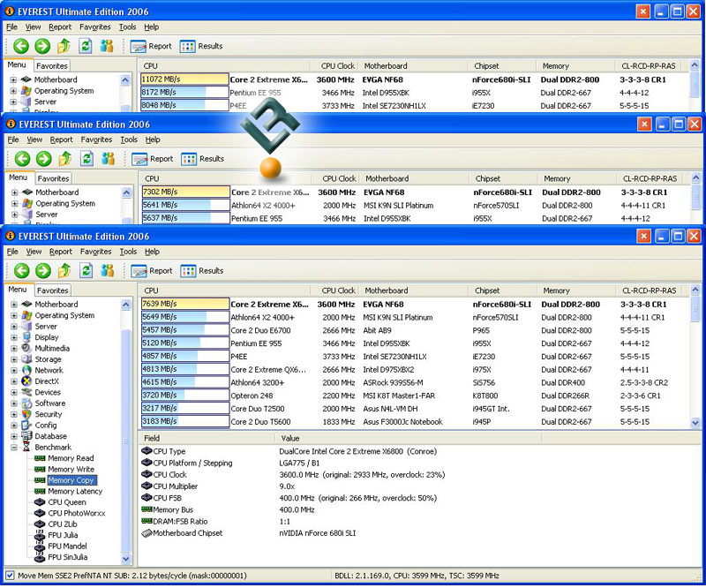Click Report button in top window toolbar
This screenshot has width=706, height=588.
pos(151,46)
